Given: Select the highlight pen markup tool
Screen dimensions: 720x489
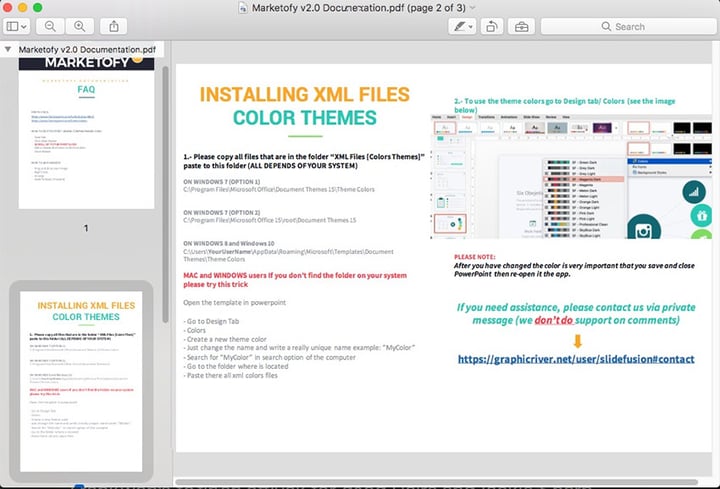Looking at the screenshot, I should 459,27.
